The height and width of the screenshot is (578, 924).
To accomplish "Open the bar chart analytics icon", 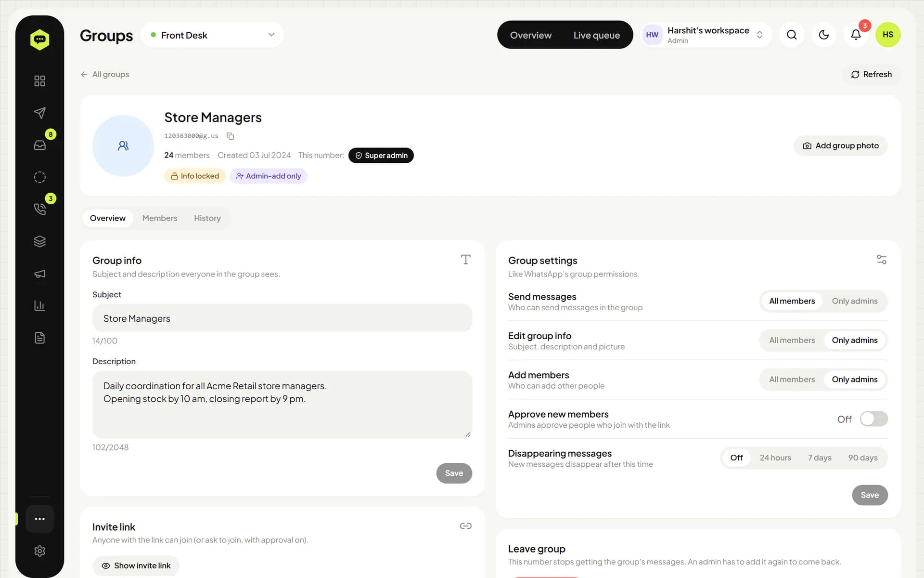I will 39,305.
